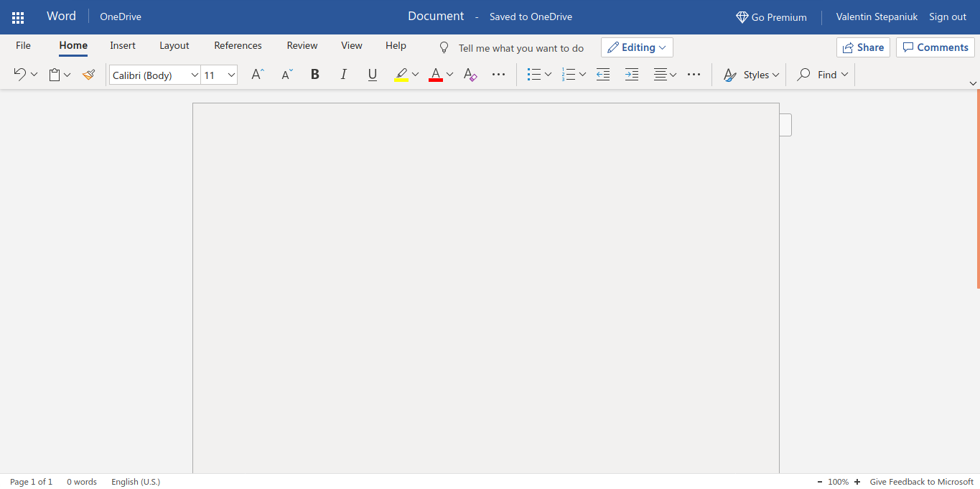Switch to the Insert tab
Image resolution: width=980 pixels, height=489 pixels.
pyautogui.click(x=123, y=45)
